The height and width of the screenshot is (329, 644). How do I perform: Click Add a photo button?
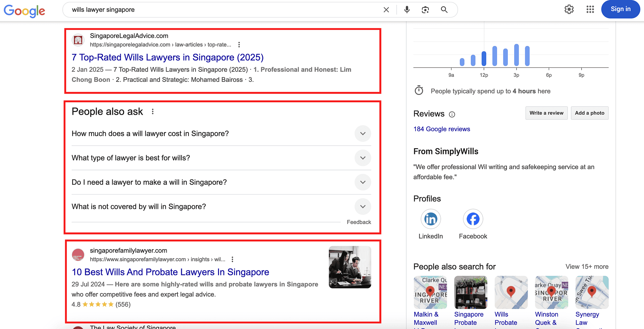click(590, 113)
